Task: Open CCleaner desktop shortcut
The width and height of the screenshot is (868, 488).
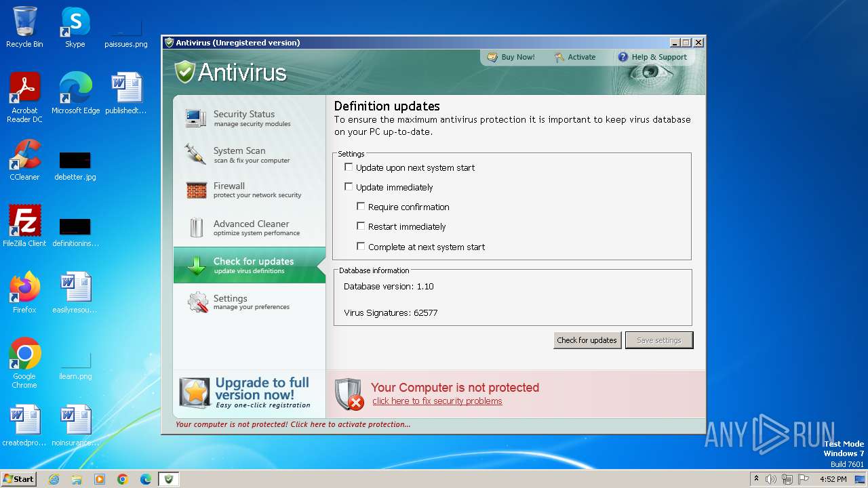Action: 24,160
